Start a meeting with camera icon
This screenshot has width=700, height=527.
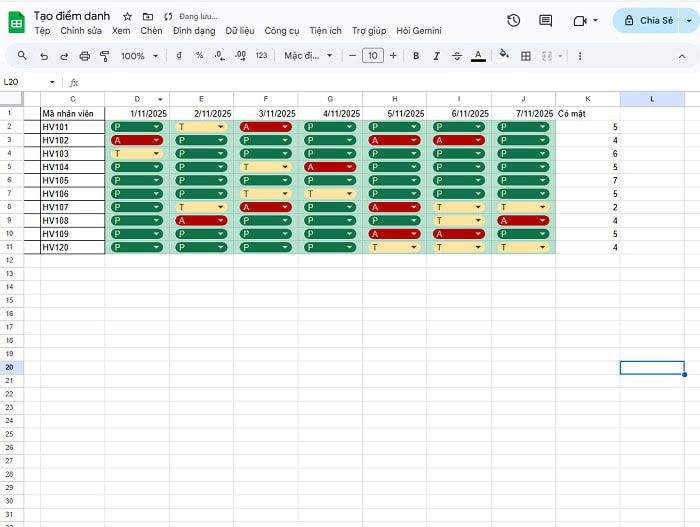(579, 21)
